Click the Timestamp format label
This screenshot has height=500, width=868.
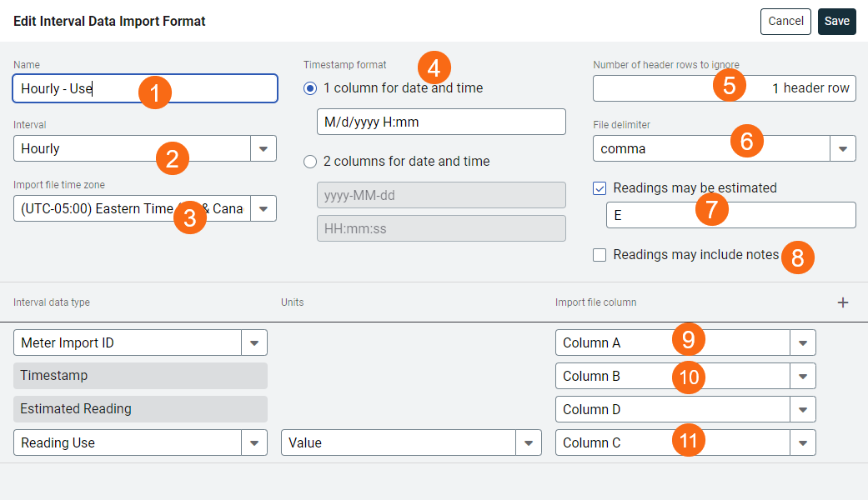pyautogui.click(x=345, y=65)
